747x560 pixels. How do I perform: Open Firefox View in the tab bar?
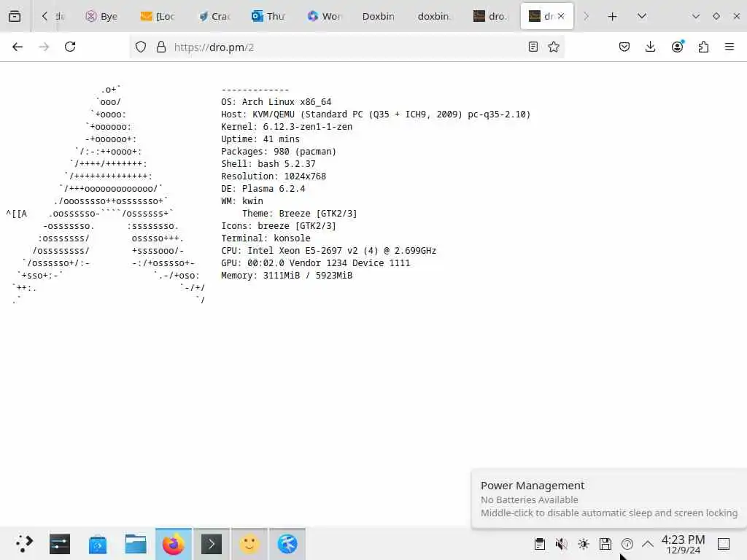coord(15,16)
